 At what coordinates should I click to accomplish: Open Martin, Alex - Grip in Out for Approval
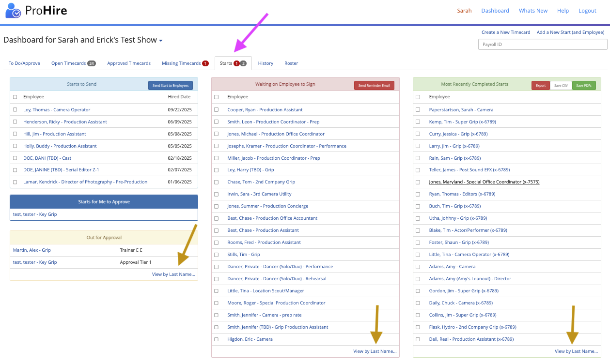click(x=32, y=250)
